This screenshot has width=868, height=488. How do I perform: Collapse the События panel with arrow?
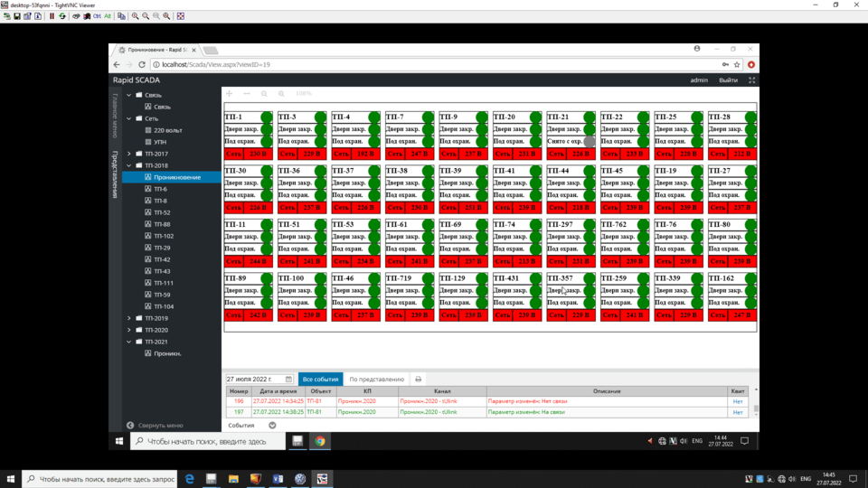tap(272, 425)
